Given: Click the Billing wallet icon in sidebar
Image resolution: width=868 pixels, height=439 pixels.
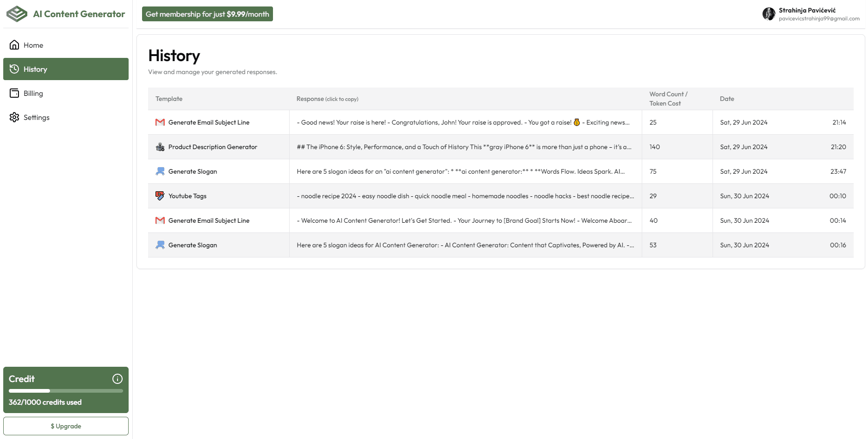Looking at the screenshot, I should 14,93.
